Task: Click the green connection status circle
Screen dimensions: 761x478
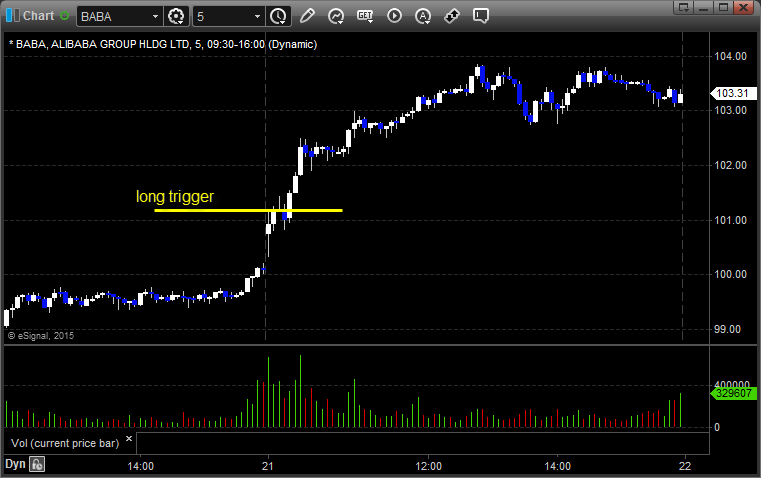Action: click(65, 16)
